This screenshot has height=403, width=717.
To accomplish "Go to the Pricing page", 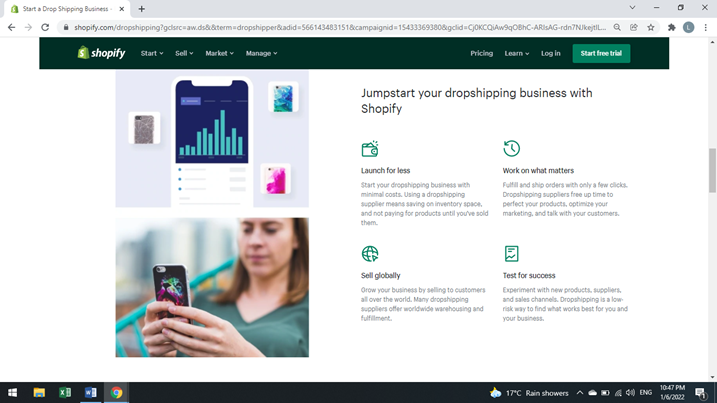I will coord(482,54).
